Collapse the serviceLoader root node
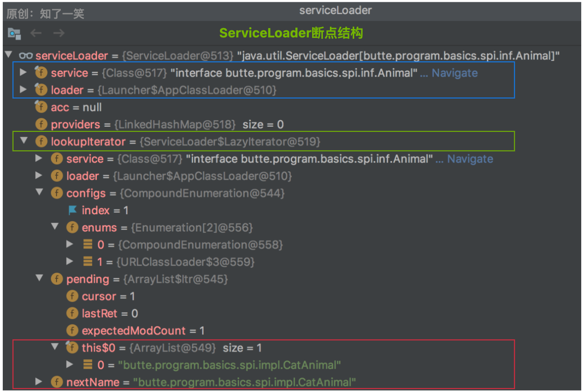The image size is (584, 392). pos(8,55)
